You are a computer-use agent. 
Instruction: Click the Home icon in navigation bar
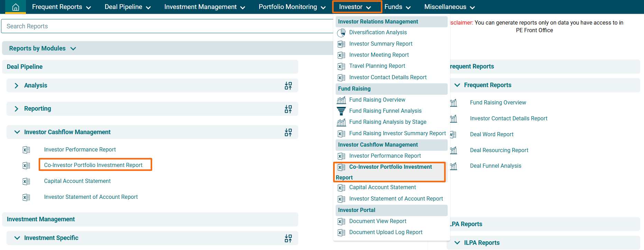(x=16, y=7)
